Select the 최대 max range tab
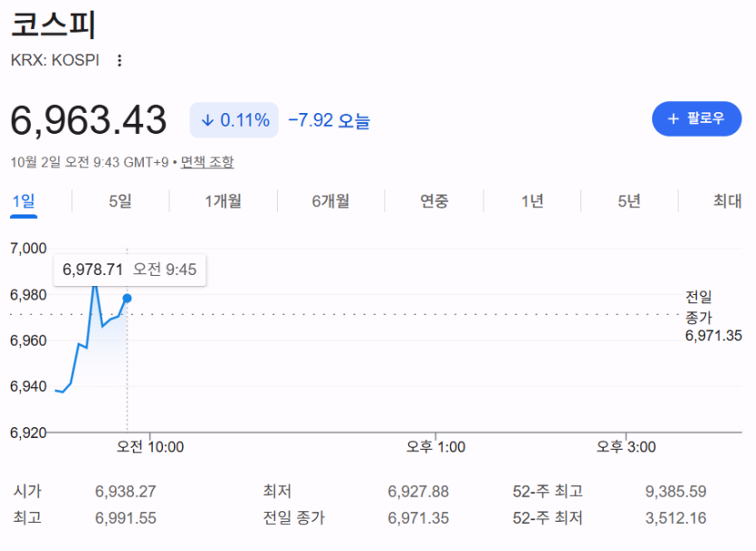Image resolution: width=756 pixels, height=551 pixels. pos(727,201)
